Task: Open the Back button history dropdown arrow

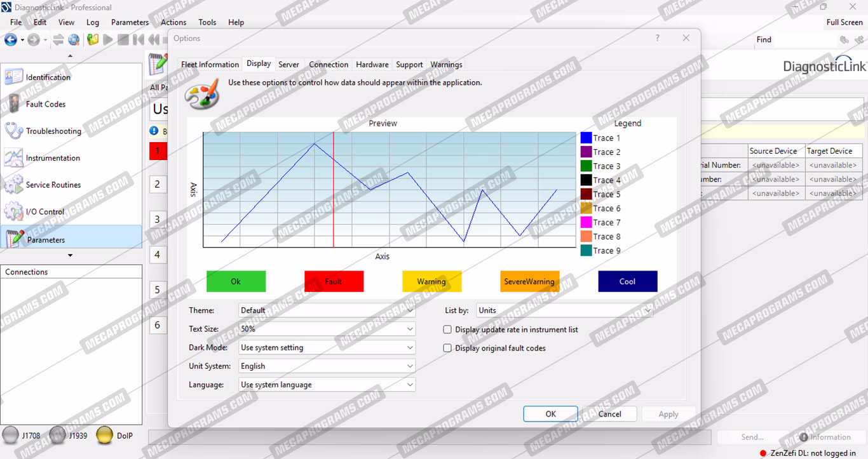Action: click(x=22, y=40)
